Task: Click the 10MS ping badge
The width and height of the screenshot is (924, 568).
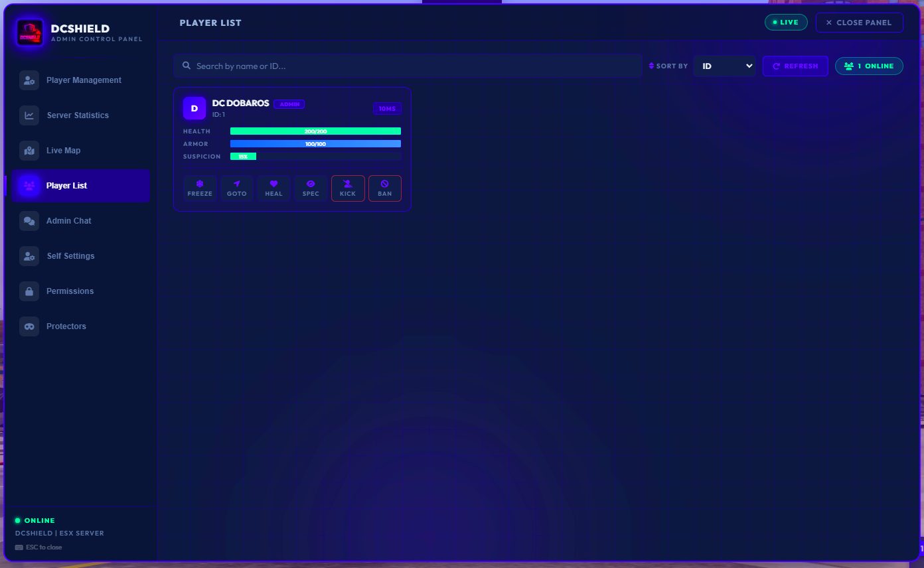Action: pyautogui.click(x=387, y=109)
